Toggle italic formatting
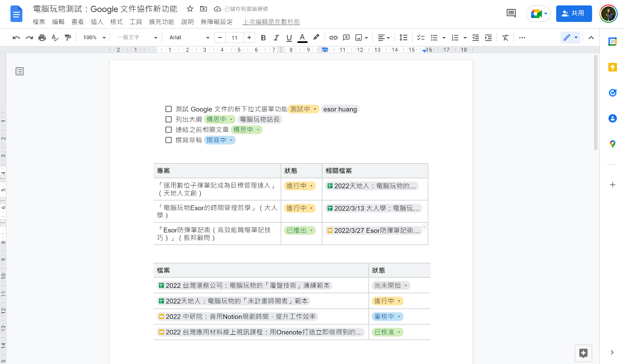 (x=276, y=37)
